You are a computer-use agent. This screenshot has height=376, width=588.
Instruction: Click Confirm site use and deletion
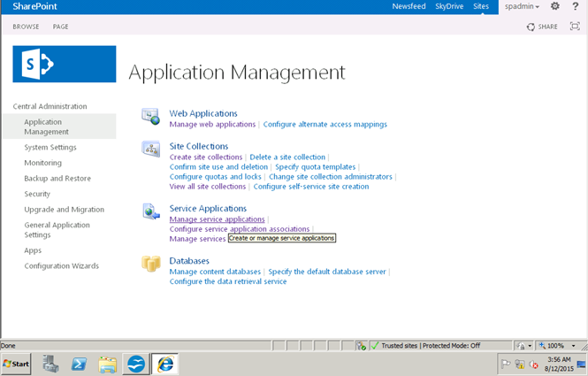[218, 166]
